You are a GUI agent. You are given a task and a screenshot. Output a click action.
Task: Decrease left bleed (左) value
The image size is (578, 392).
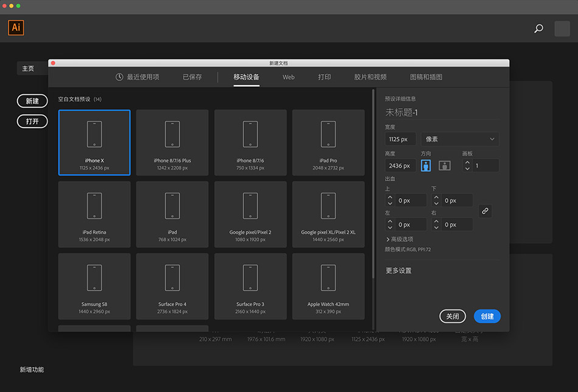tap(390, 227)
